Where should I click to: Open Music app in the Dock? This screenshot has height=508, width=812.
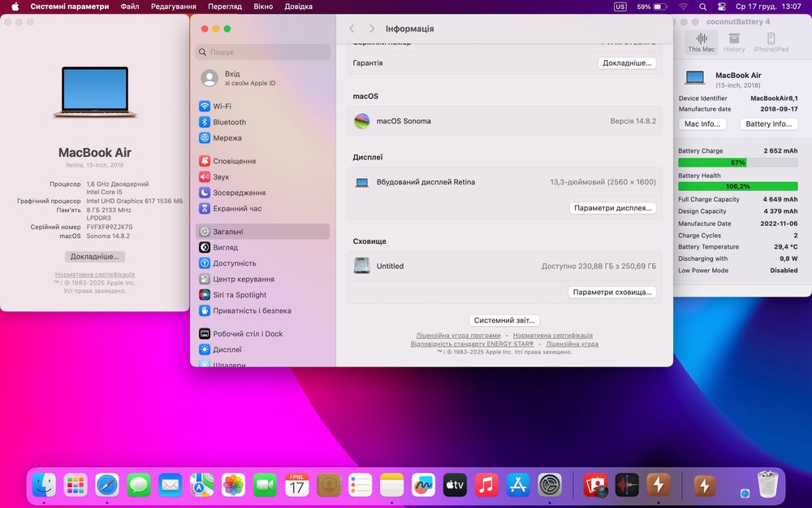click(x=486, y=486)
